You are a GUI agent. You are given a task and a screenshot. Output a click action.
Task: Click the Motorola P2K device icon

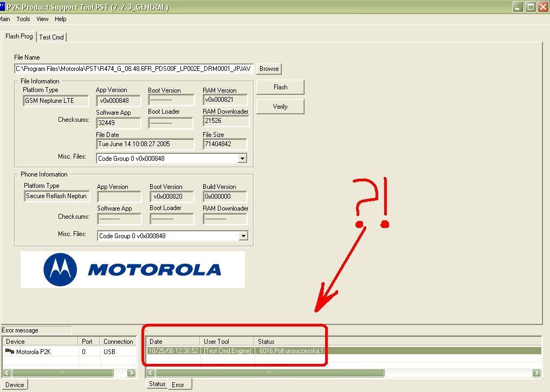9,351
